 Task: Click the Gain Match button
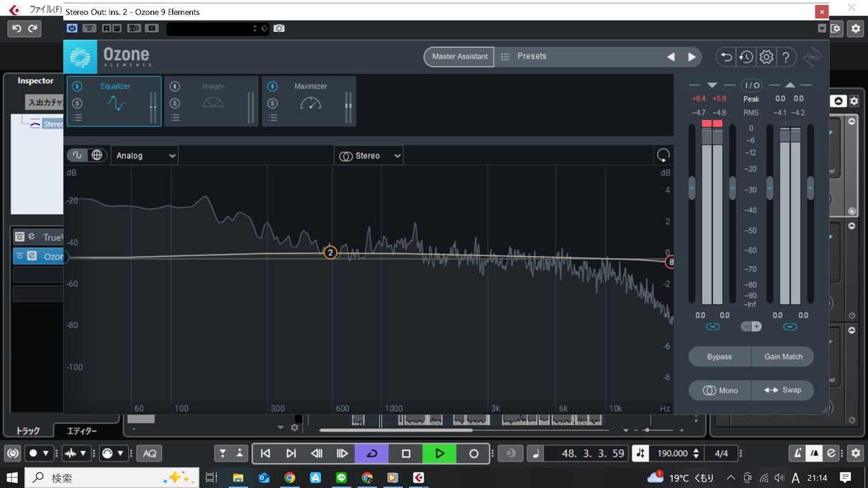[783, 356]
